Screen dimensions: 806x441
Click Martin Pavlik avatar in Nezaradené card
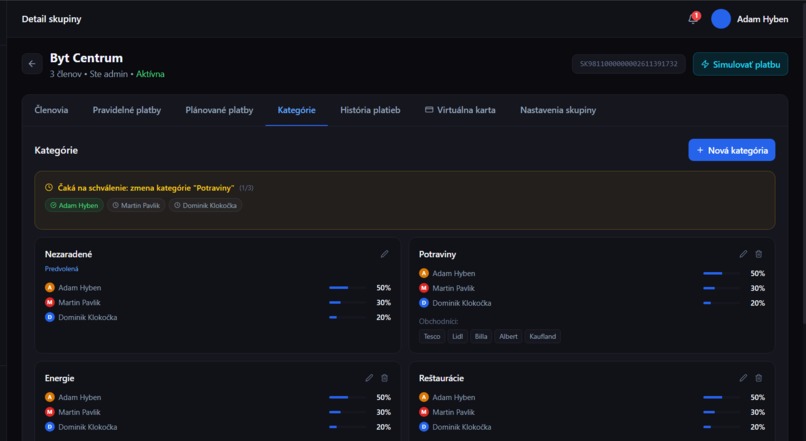click(50, 303)
